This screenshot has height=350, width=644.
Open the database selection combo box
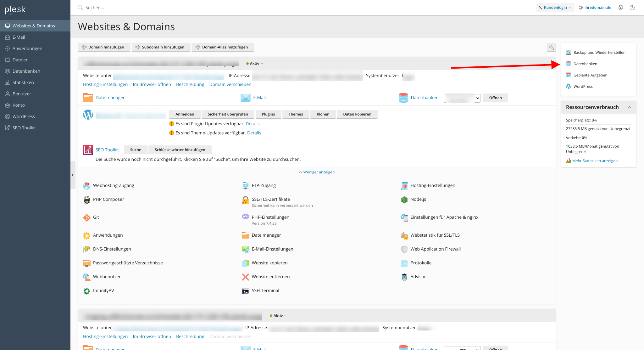(x=462, y=98)
